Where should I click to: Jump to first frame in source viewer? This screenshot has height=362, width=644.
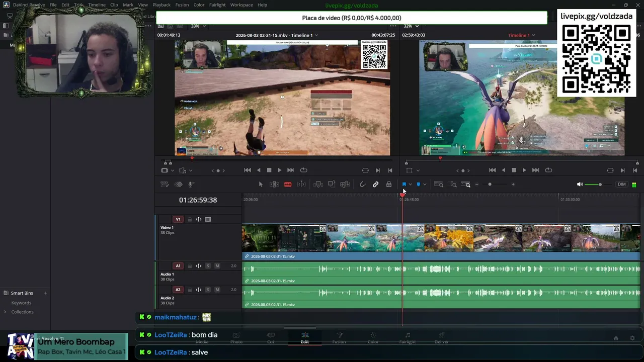248,170
